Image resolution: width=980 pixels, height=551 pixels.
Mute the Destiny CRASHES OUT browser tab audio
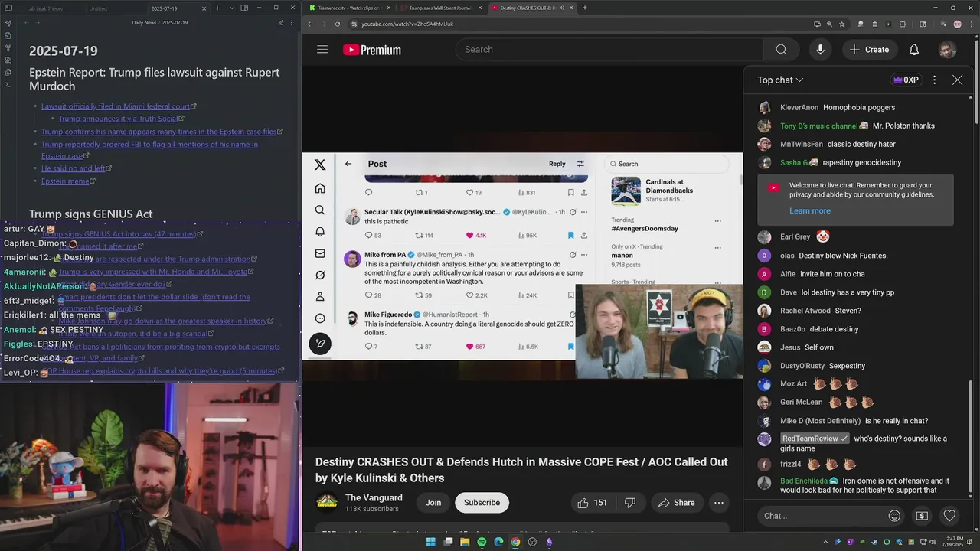point(562,8)
